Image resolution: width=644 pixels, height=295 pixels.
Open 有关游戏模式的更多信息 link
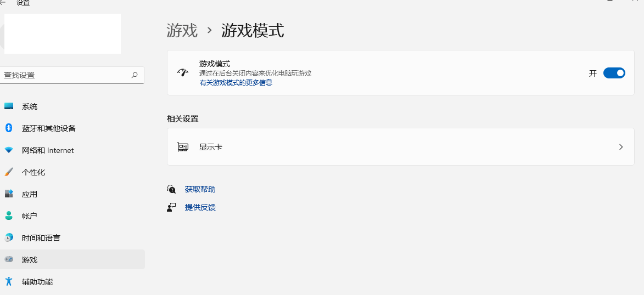(x=236, y=82)
